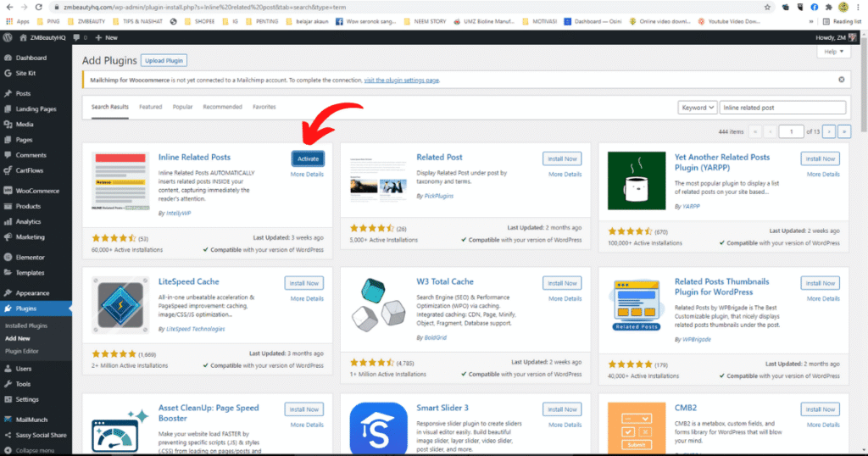868x456 pixels.
Task: Open Site Kit in sidebar
Action: (x=25, y=73)
